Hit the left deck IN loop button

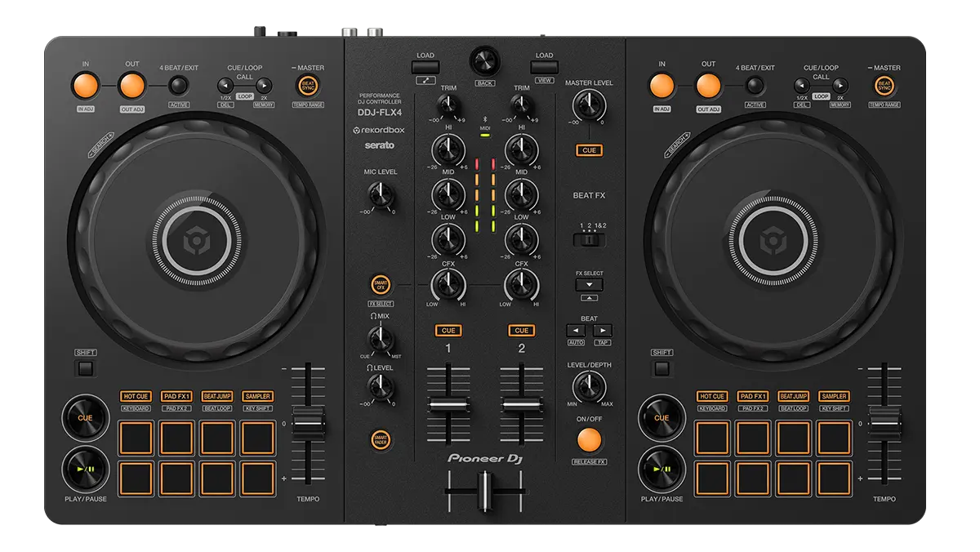coord(86,85)
